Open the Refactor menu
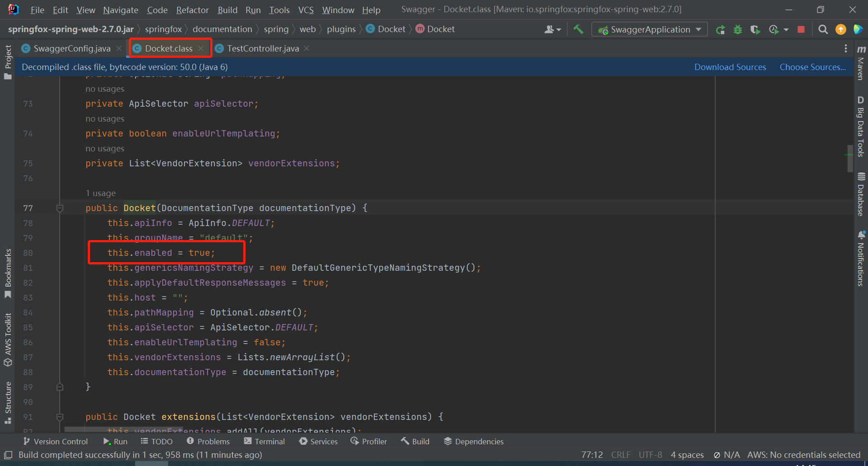Viewport: 868px width, 466px height. coord(193,10)
